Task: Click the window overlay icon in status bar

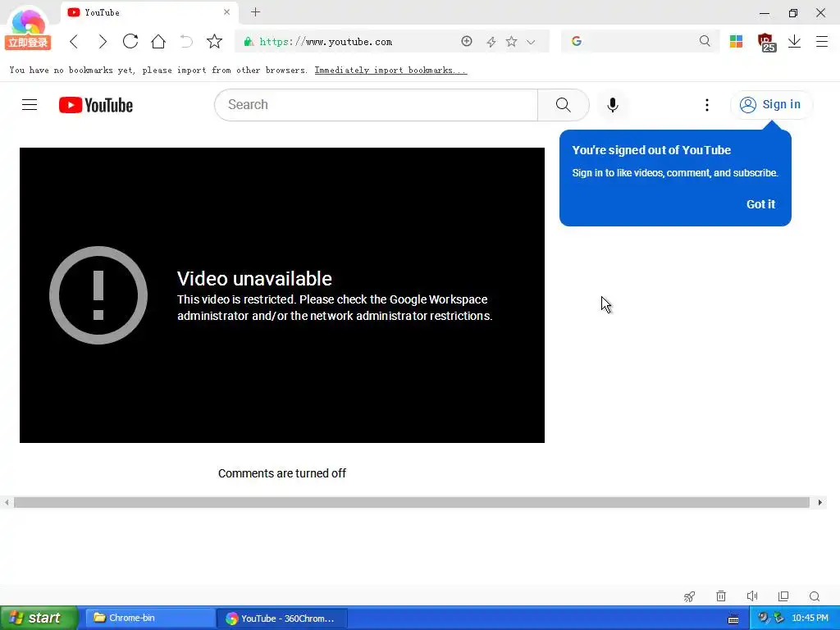Action: click(783, 596)
